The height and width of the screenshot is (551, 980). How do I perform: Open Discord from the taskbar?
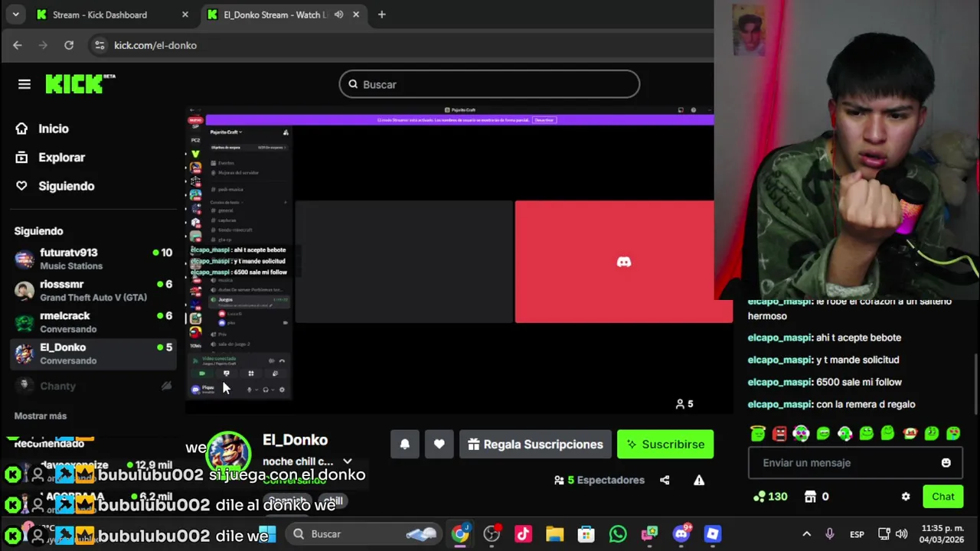(x=681, y=534)
